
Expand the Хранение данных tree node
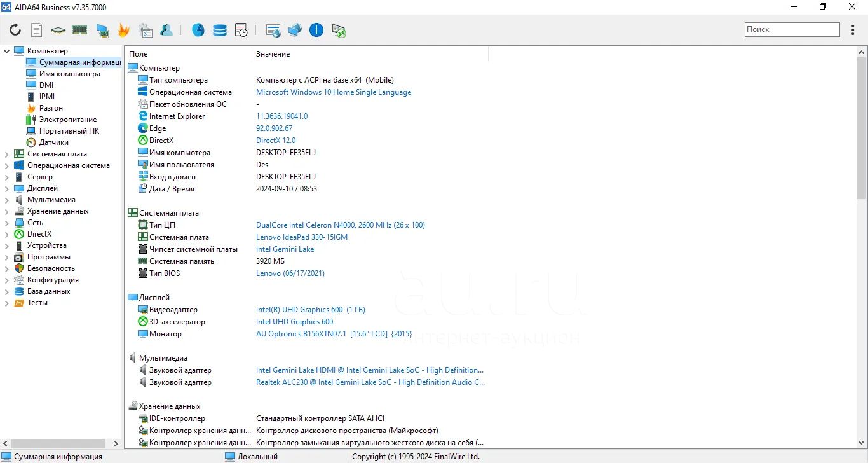tap(7, 211)
